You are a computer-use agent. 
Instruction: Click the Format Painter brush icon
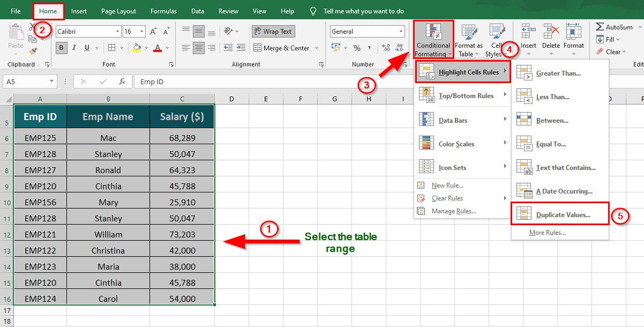click(x=33, y=51)
